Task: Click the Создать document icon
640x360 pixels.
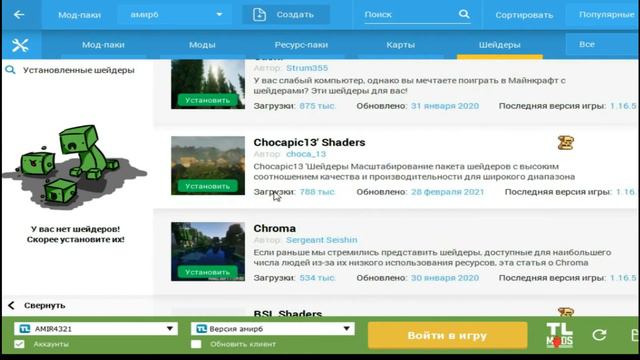Action: [x=259, y=15]
